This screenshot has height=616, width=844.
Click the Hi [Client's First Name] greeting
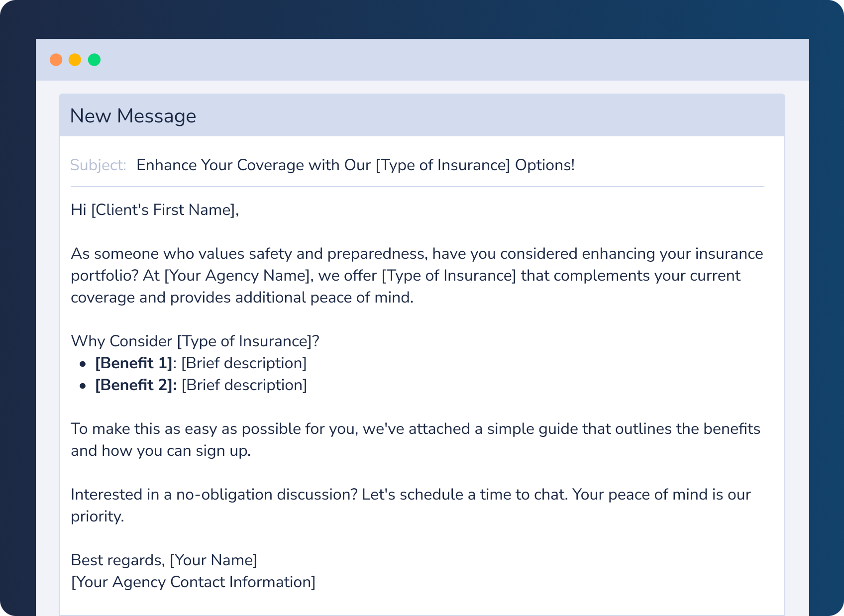(155, 210)
